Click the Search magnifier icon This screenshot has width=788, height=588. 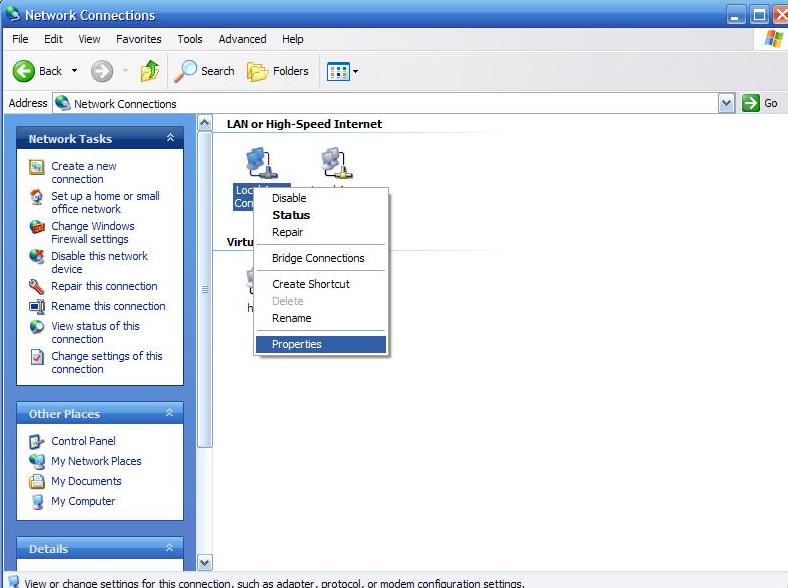point(185,71)
